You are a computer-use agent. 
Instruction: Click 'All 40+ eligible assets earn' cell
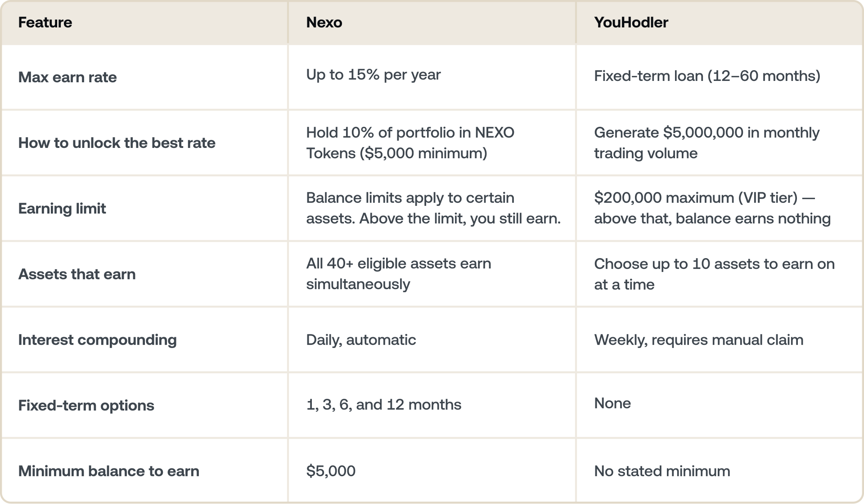click(399, 273)
